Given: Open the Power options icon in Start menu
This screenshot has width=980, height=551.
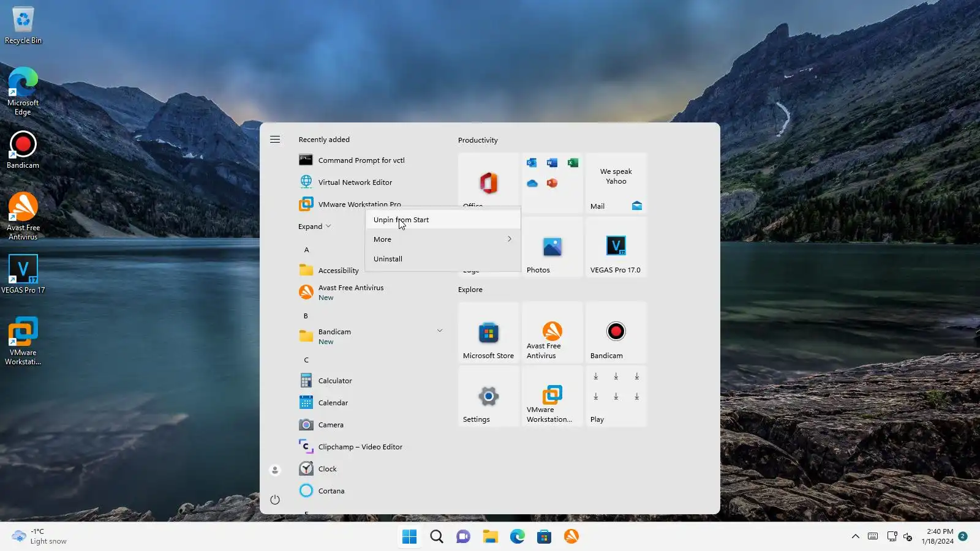Looking at the screenshot, I should pos(275,500).
